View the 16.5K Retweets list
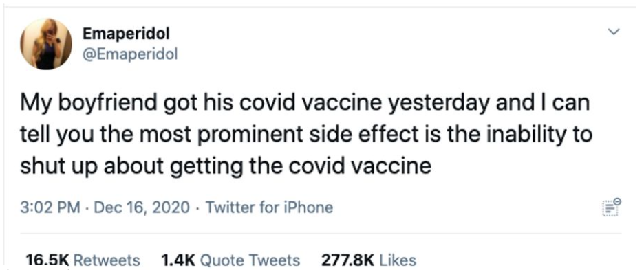The width and height of the screenshot is (644, 270). tap(83, 260)
